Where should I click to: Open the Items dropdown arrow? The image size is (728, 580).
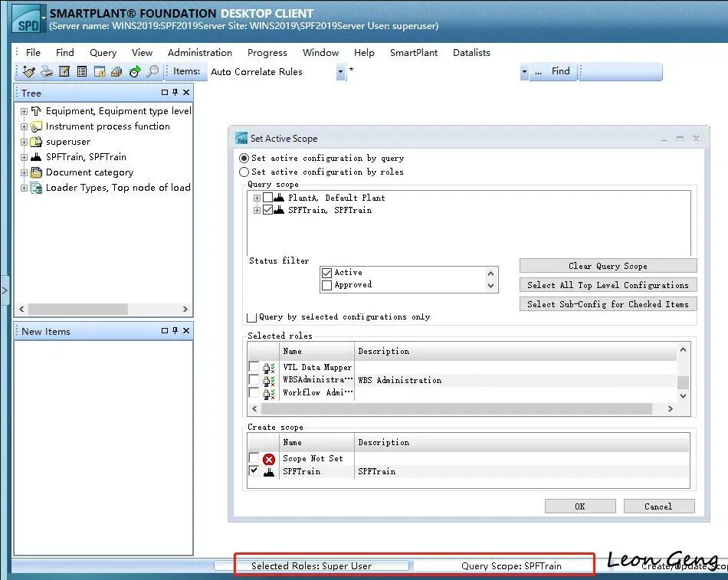(x=340, y=71)
